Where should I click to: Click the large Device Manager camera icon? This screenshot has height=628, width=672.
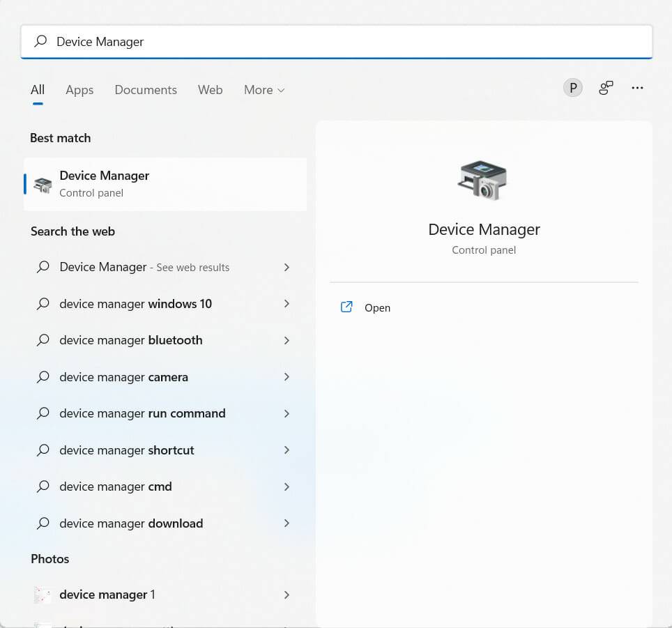point(483,180)
